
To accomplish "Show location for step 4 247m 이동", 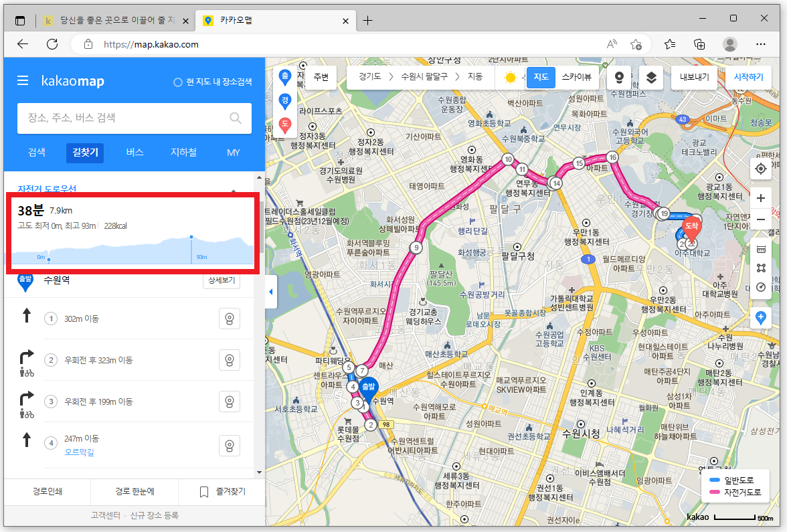I will tap(230, 446).
